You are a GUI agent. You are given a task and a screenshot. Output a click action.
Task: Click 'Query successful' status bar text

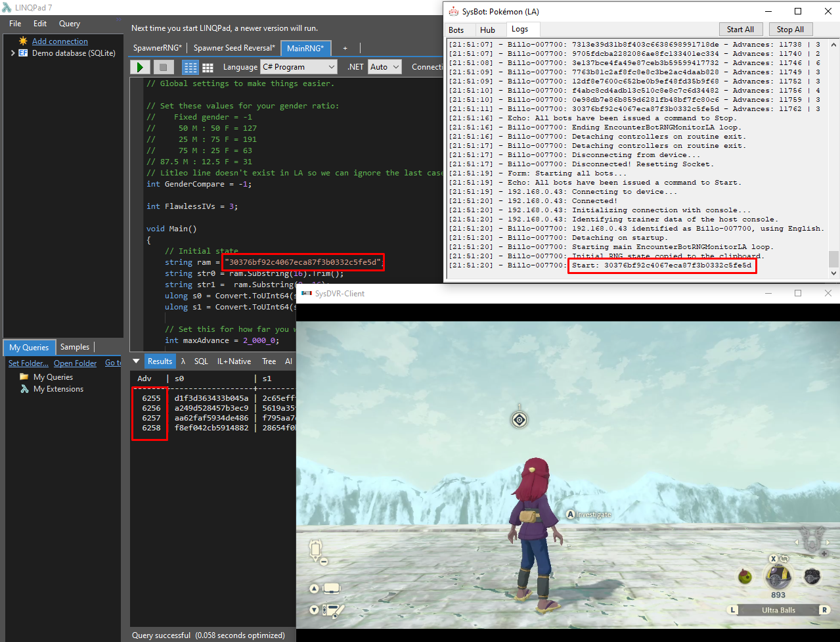[162, 635]
